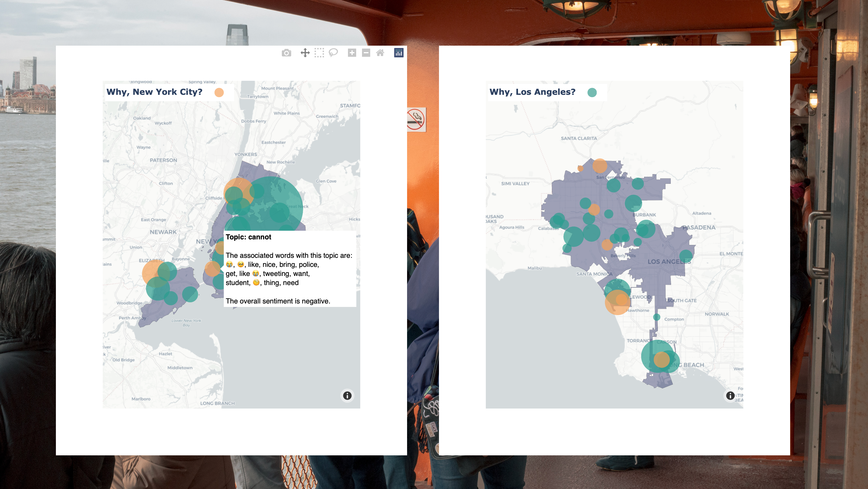Viewport: 868px width, 489px height.
Task: Click the small teal bubble near Compton
Action: tap(656, 317)
